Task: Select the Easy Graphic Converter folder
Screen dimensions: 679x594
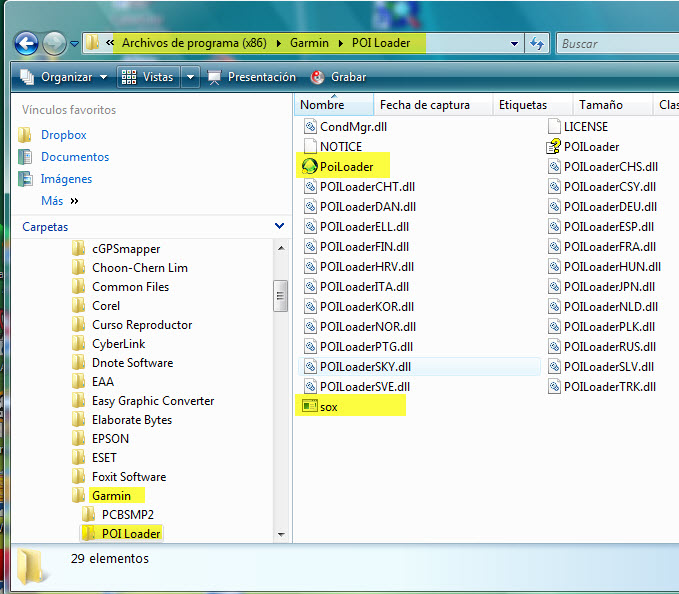Action: (153, 401)
